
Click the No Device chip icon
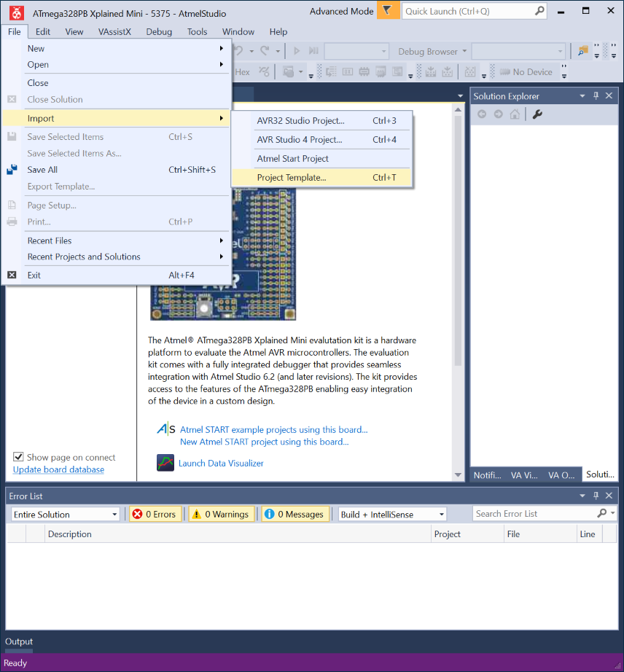(504, 71)
